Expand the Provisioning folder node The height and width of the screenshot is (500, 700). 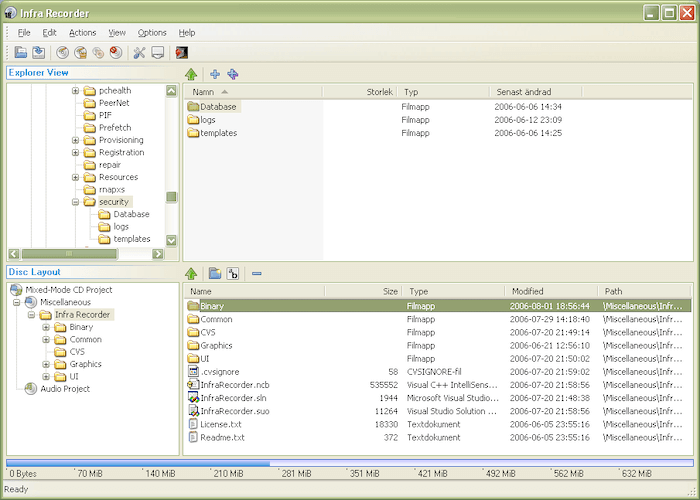[75, 140]
